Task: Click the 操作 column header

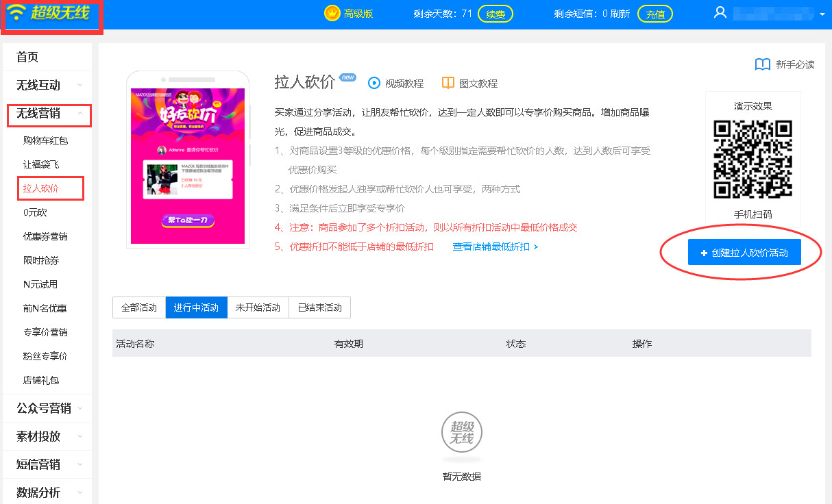Action: 642,344
